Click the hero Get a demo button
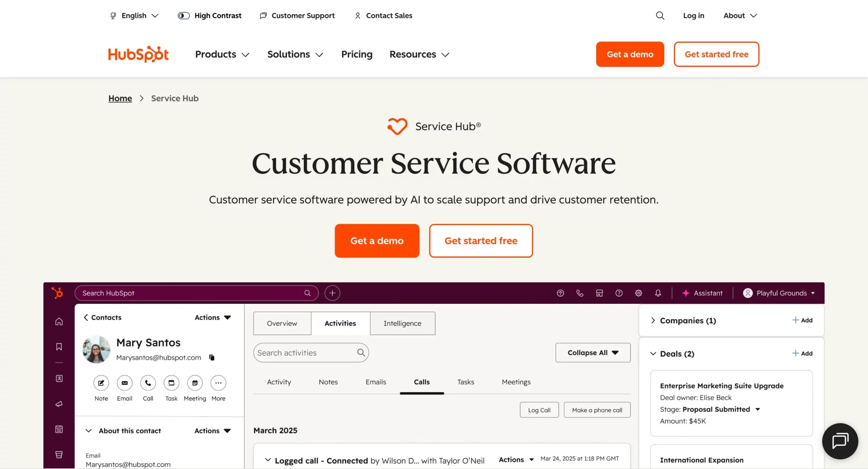 [377, 241]
